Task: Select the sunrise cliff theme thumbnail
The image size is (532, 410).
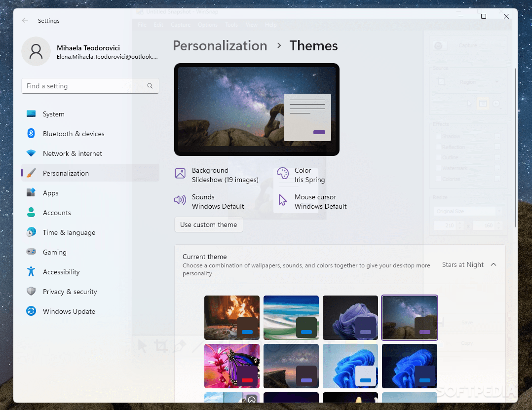Action: [291, 366]
